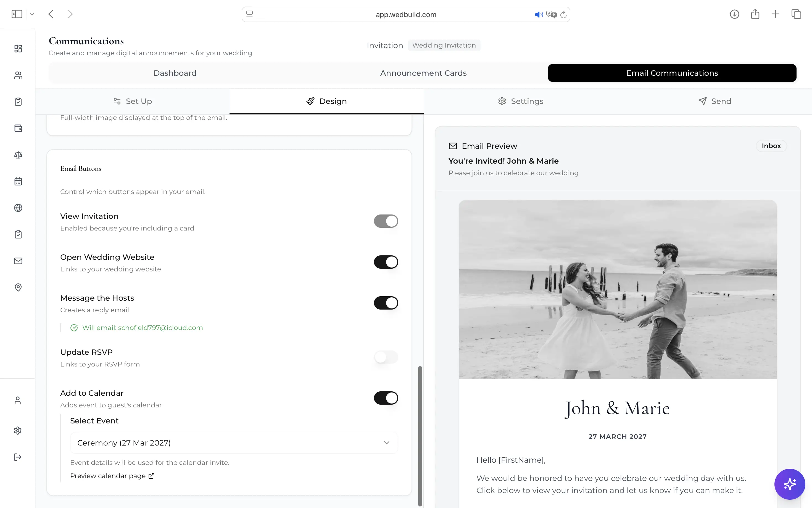Click the browser share icon
Screen dimensions: 812x508
pyautogui.click(x=755, y=14)
